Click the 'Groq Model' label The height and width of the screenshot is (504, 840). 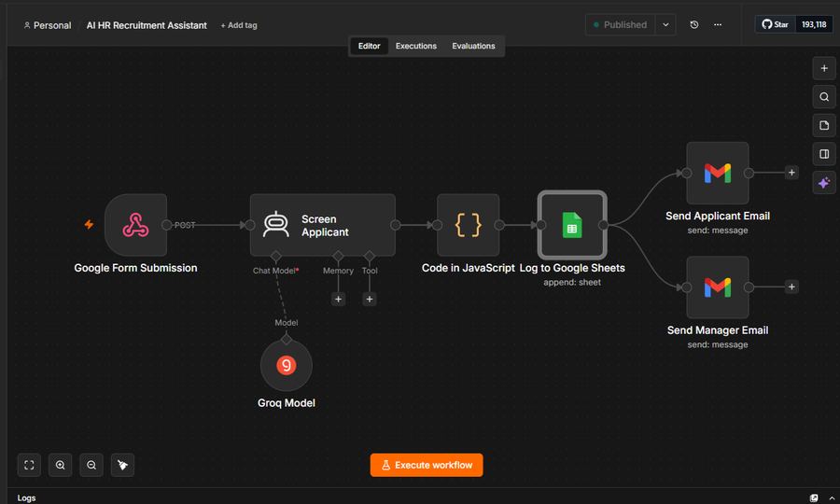tap(287, 403)
